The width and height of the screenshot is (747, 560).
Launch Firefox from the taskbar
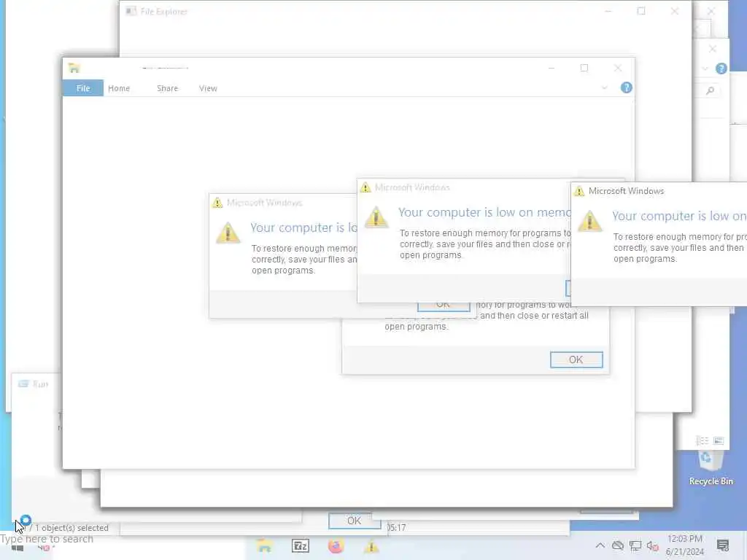[x=336, y=546]
